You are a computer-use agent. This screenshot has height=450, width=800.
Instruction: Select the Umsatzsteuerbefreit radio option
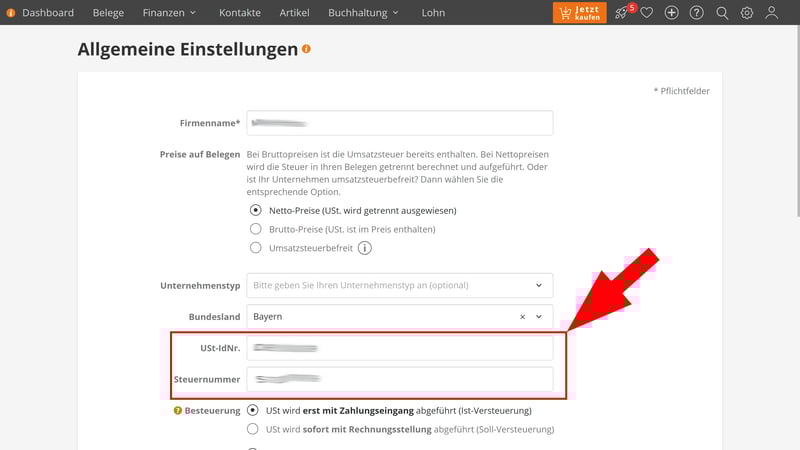point(256,248)
